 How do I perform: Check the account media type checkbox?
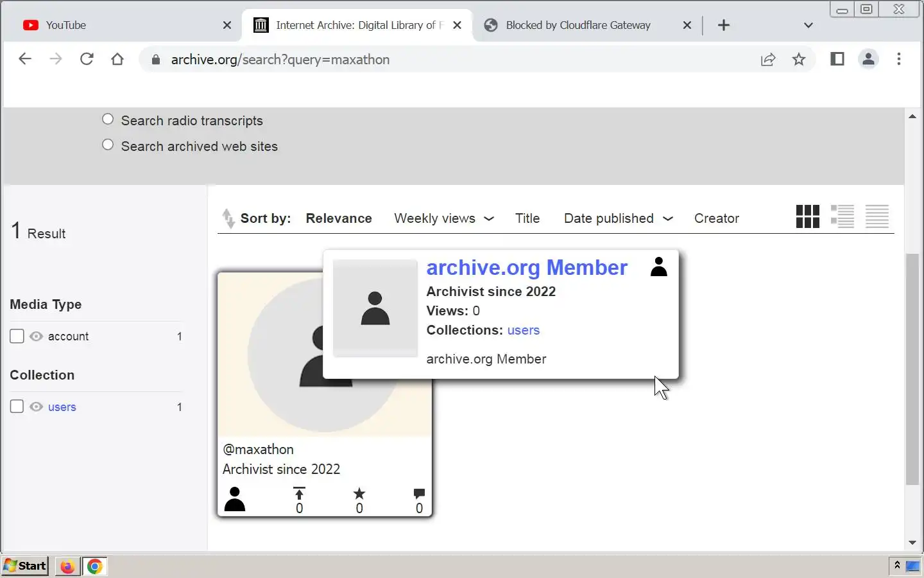pyautogui.click(x=17, y=336)
